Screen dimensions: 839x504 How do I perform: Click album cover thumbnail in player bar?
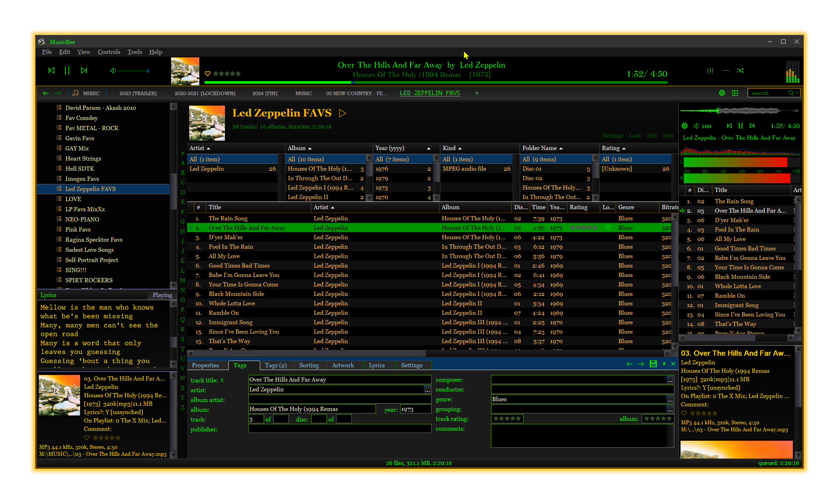coord(185,71)
